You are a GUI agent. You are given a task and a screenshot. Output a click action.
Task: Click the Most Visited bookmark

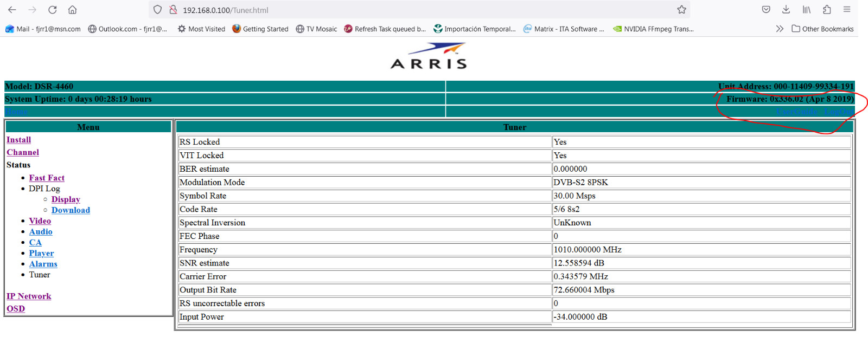point(201,29)
